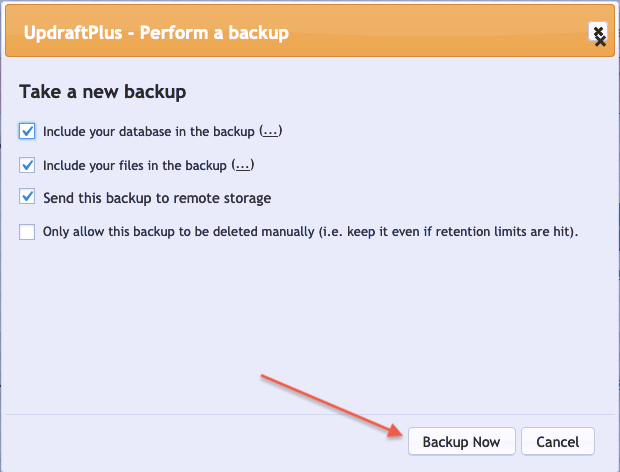This screenshot has width=620, height=472.
Task: Close the UpdraftPlus dialog with the X icon
Action: (x=598, y=33)
